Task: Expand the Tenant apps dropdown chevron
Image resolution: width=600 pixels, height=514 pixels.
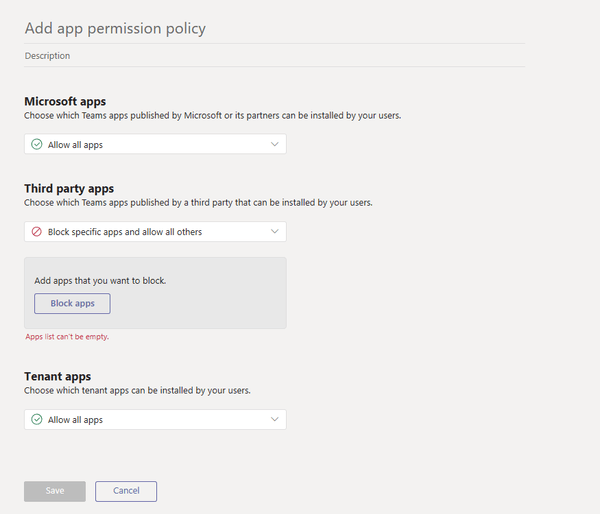Action: click(x=275, y=420)
